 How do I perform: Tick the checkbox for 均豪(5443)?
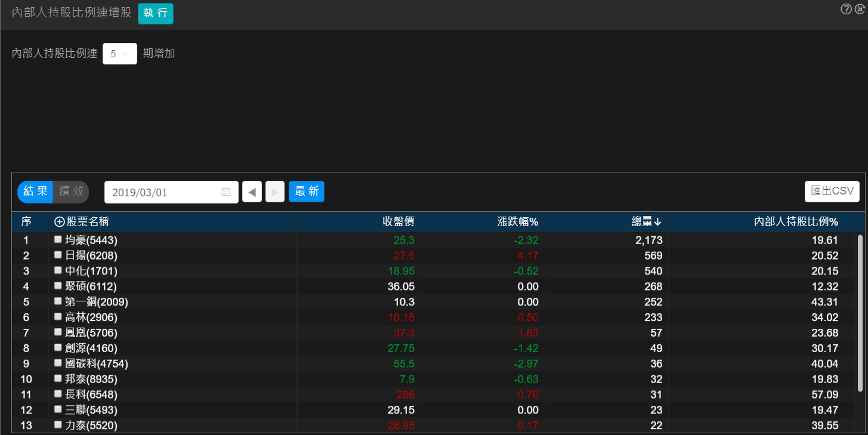coord(58,239)
